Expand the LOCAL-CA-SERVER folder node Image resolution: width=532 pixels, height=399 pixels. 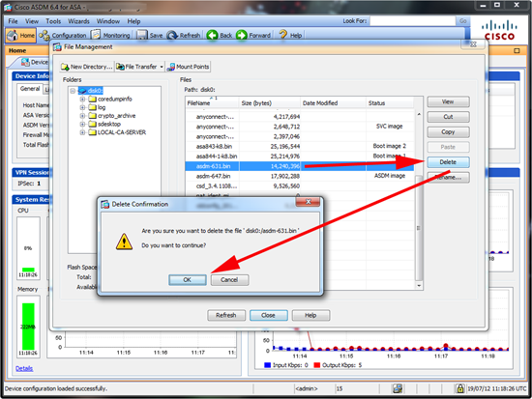click(82, 132)
